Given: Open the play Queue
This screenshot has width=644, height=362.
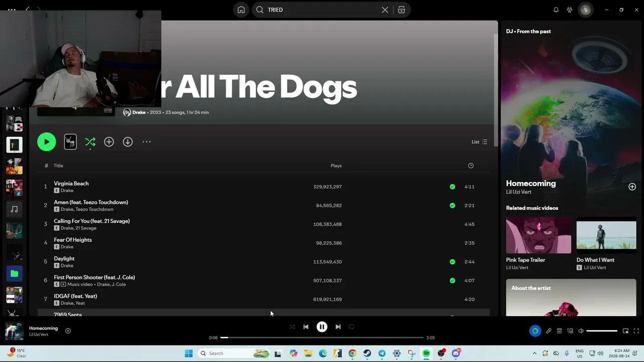Looking at the screenshot, I should pos(559,331).
